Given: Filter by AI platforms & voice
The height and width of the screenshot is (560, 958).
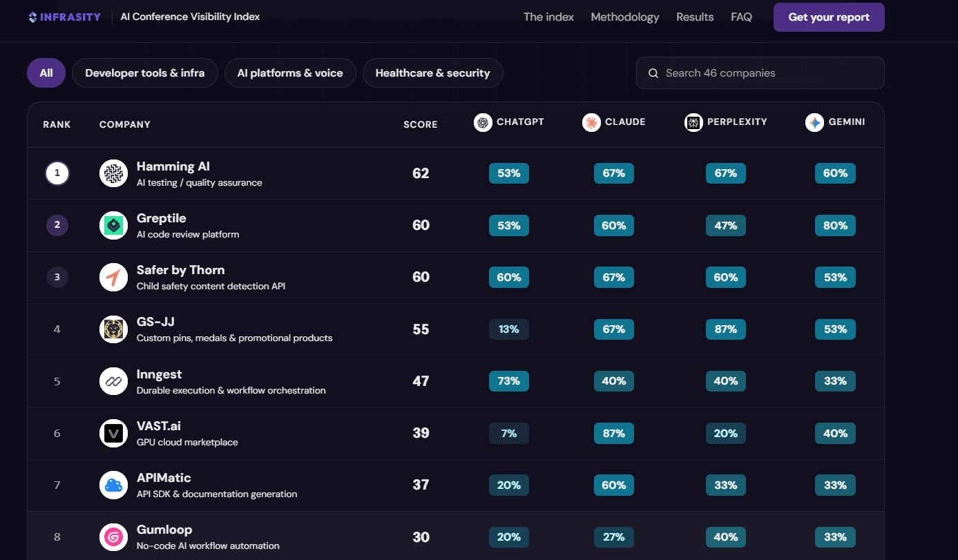Looking at the screenshot, I should pos(290,73).
